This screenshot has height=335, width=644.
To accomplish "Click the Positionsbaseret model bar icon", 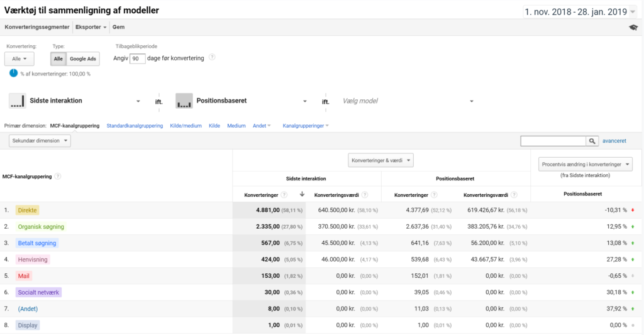I will point(184,101).
